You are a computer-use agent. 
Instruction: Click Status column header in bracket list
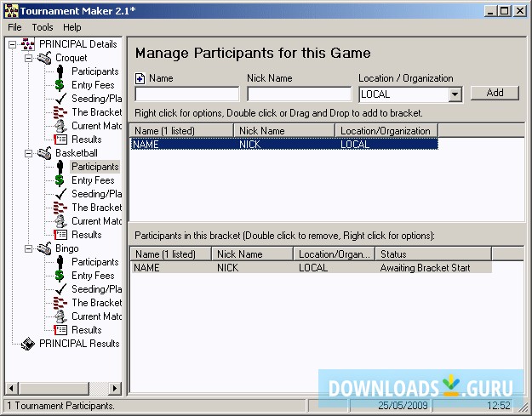tap(433, 254)
